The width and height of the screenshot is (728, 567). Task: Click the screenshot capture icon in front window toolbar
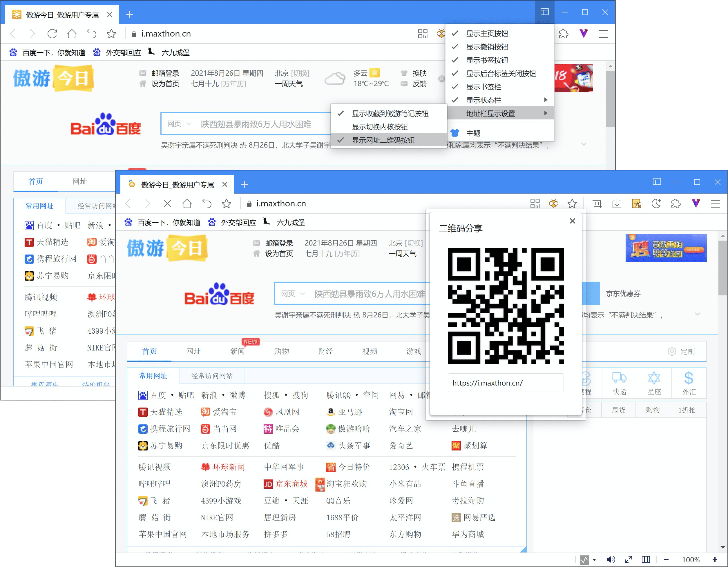(597, 203)
